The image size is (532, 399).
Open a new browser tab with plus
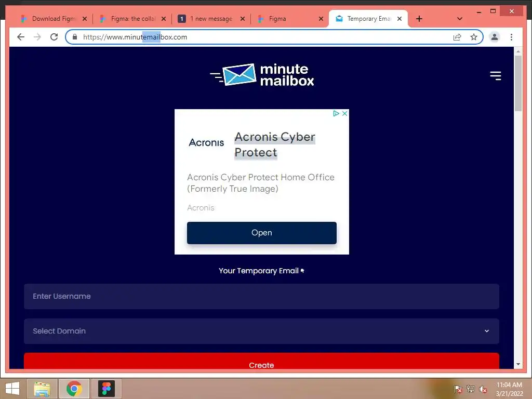pyautogui.click(x=419, y=19)
